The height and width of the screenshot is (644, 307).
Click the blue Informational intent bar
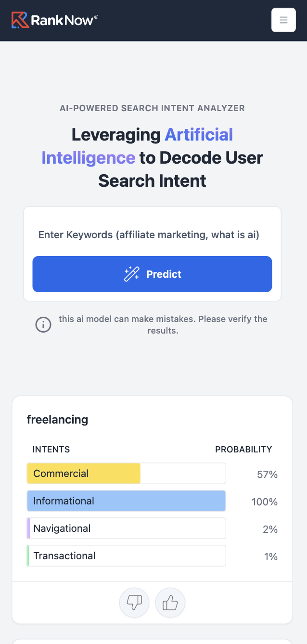(126, 501)
